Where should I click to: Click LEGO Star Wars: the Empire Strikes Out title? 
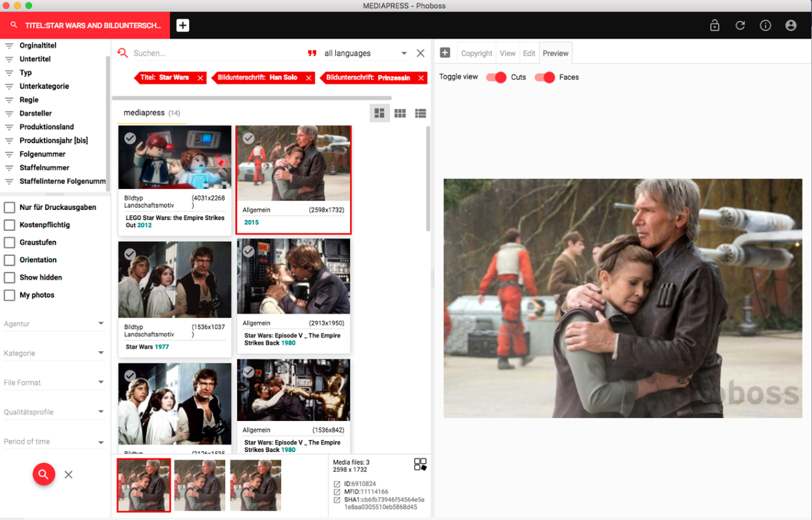click(175, 221)
